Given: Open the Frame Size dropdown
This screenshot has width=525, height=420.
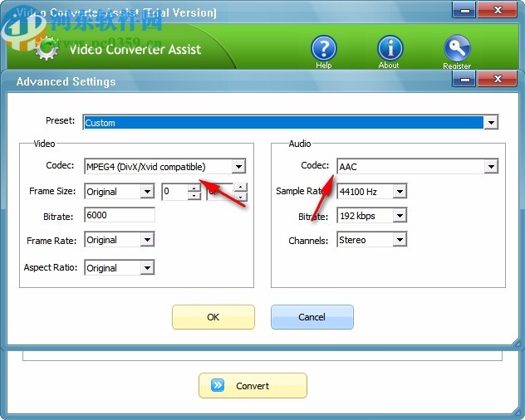Looking at the screenshot, I should [147, 192].
